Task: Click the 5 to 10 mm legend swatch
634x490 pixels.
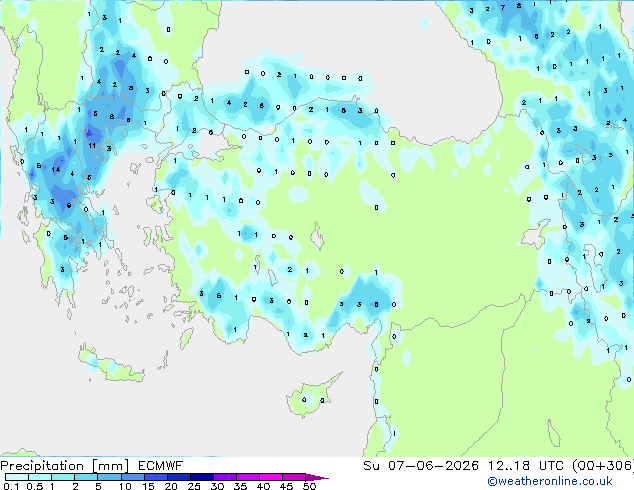Action: point(109,477)
